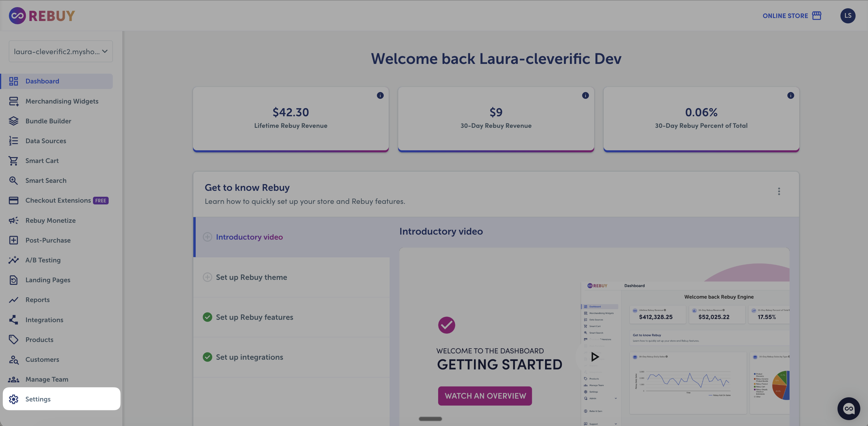This screenshot has height=426, width=868.
Task: Play the Getting Started video
Action: point(595,357)
